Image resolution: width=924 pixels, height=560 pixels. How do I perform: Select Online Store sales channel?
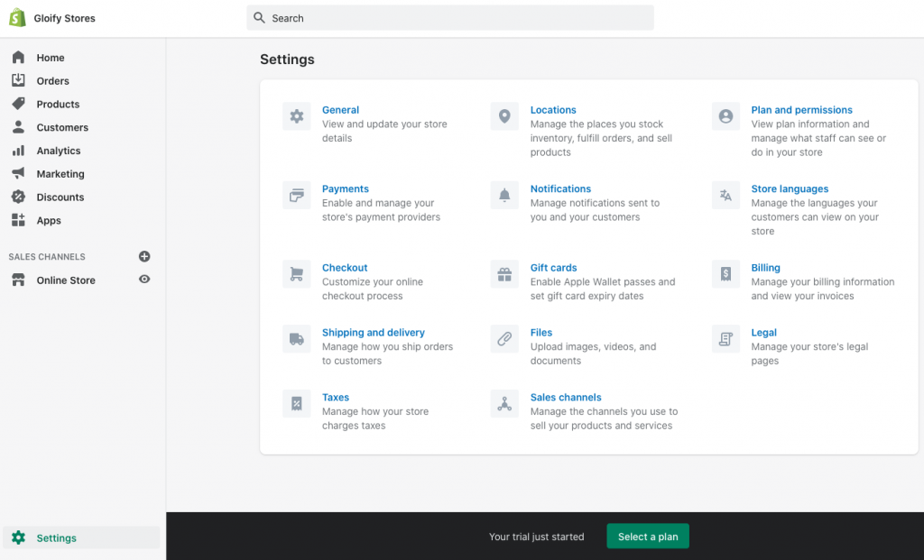pyautogui.click(x=66, y=280)
